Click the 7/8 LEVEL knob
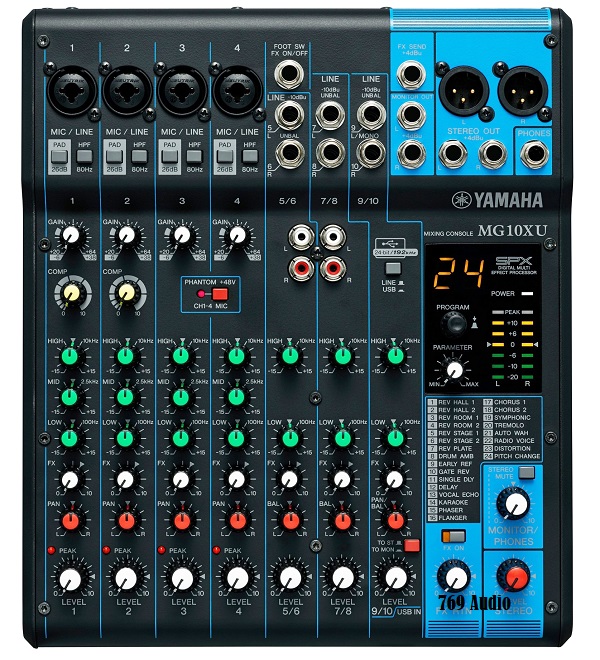The width and height of the screenshot is (600, 660). (342, 578)
